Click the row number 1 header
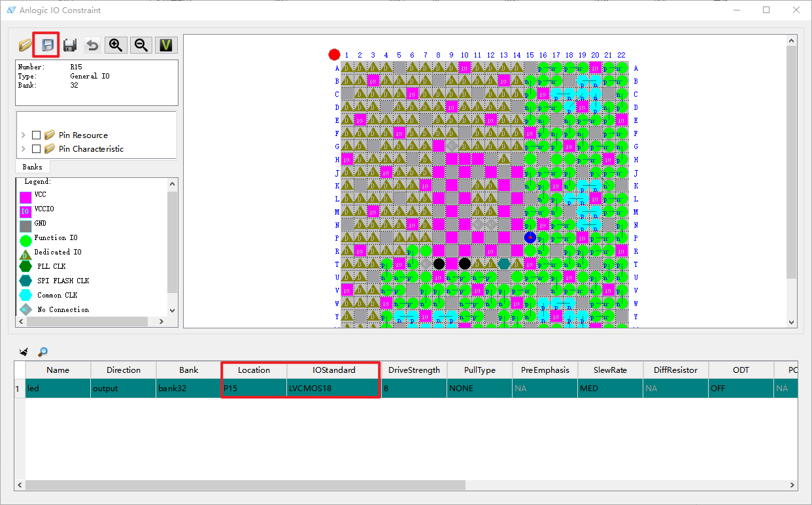This screenshot has width=812, height=505. (20, 388)
